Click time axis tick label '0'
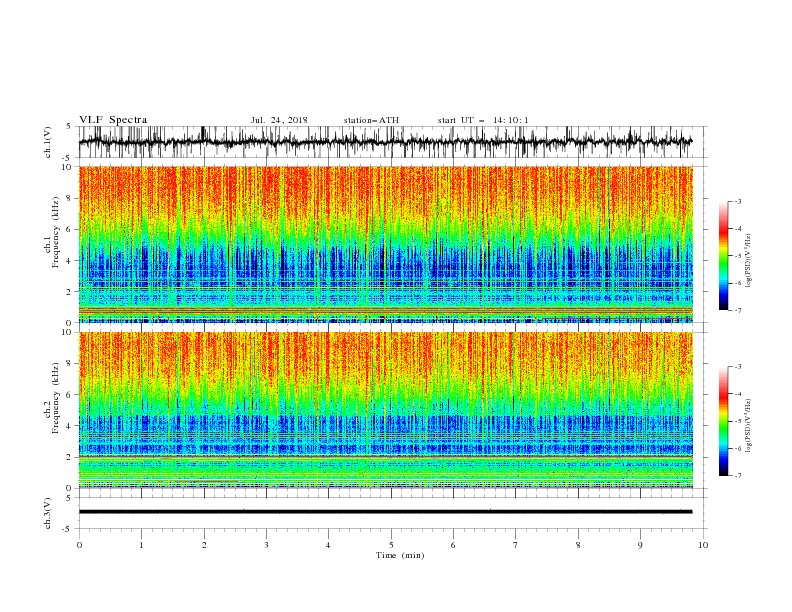 pos(79,545)
